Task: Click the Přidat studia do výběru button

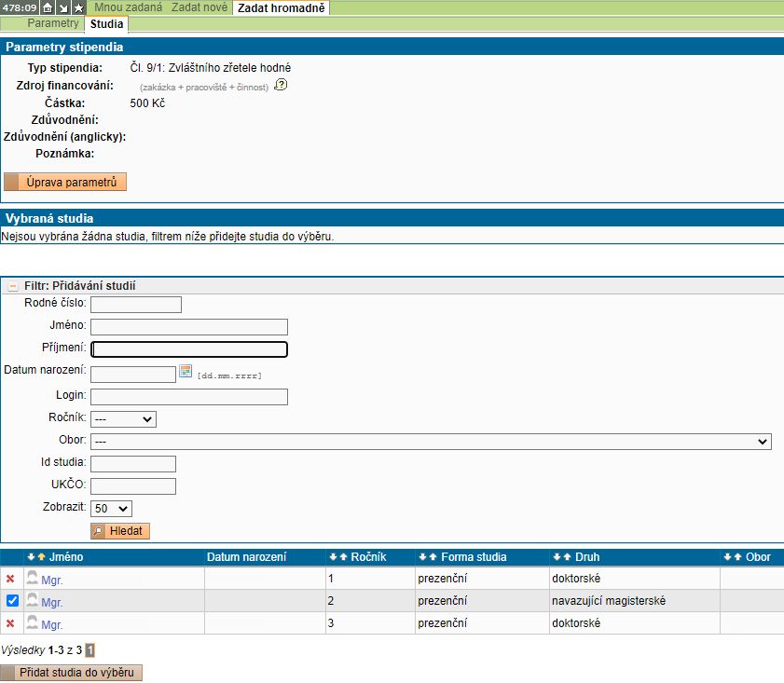Action: click(x=72, y=673)
